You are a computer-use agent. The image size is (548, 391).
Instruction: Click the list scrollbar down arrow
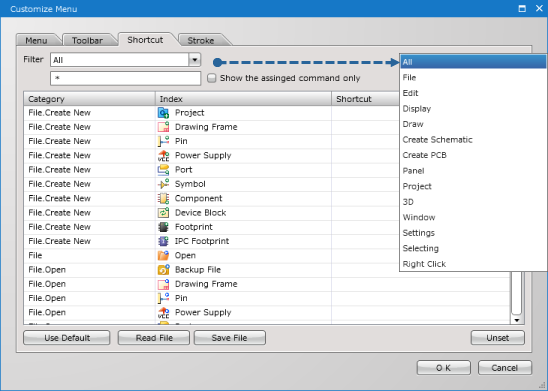click(517, 320)
